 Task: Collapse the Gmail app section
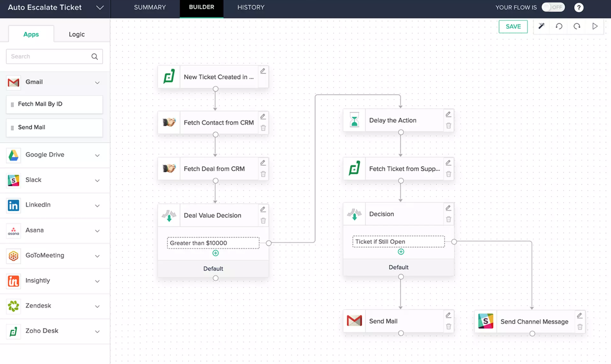coord(97,82)
